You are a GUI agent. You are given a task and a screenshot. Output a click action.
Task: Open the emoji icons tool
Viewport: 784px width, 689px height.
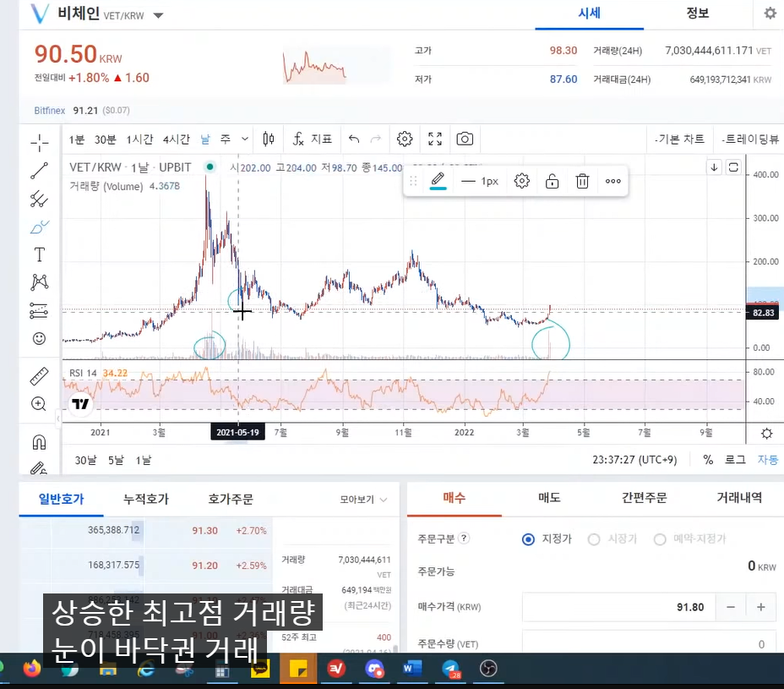(x=39, y=339)
